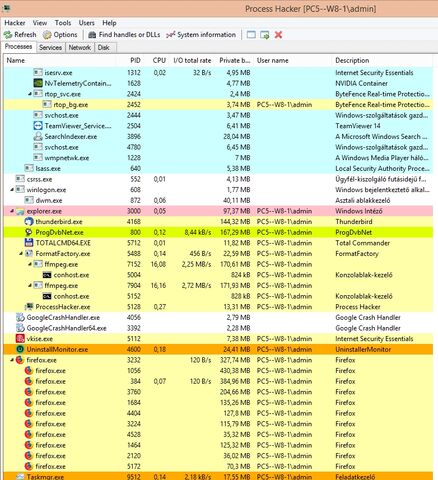
Task: Select the Processes tab
Action: [x=18, y=47]
